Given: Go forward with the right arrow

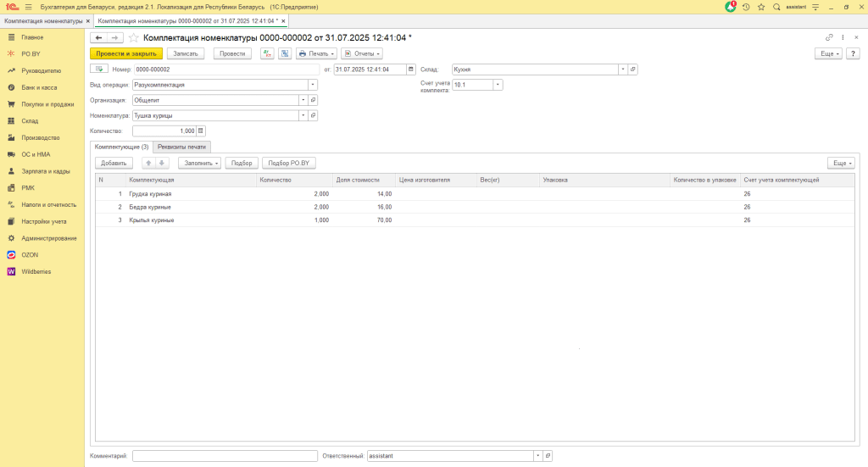Looking at the screenshot, I should pos(114,37).
